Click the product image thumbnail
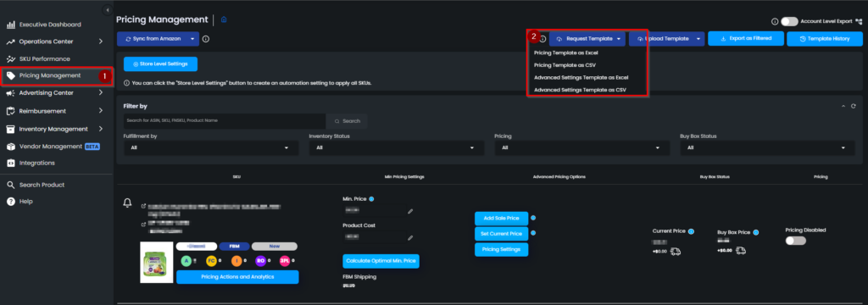This screenshot has width=868, height=305. pyautogui.click(x=157, y=263)
